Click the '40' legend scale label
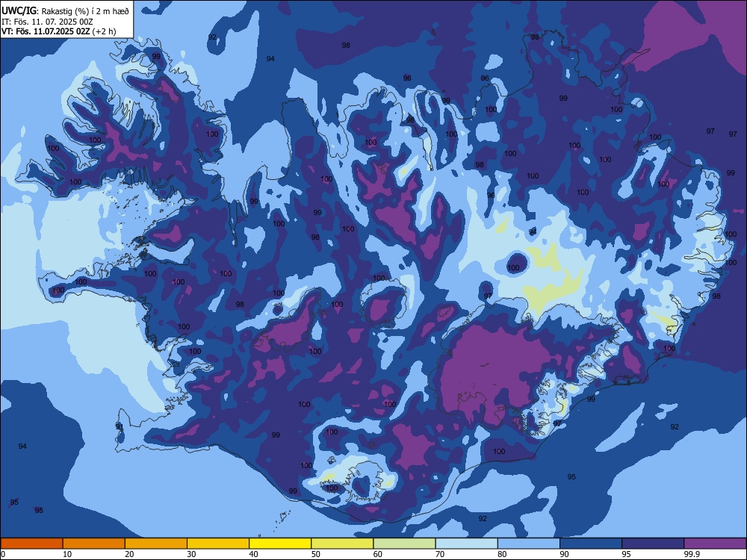 [x=253, y=554]
